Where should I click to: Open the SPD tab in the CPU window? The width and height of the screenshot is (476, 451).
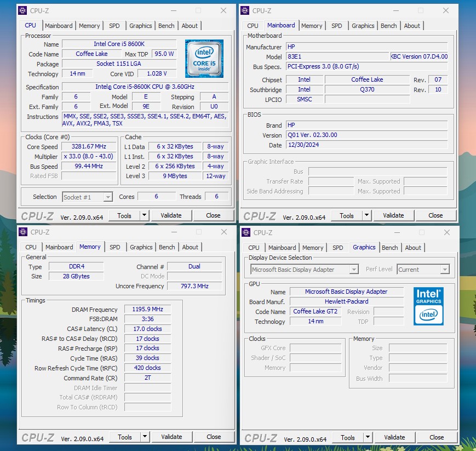[x=114, y=26]
